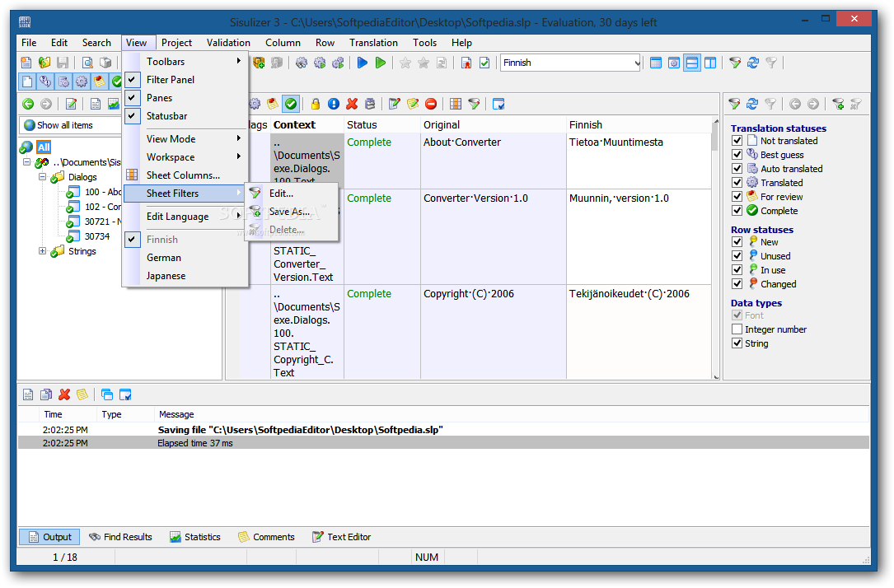Screen dimensions: 894x588
Task: Click the green Run play icon
Action: coord(381,63)
